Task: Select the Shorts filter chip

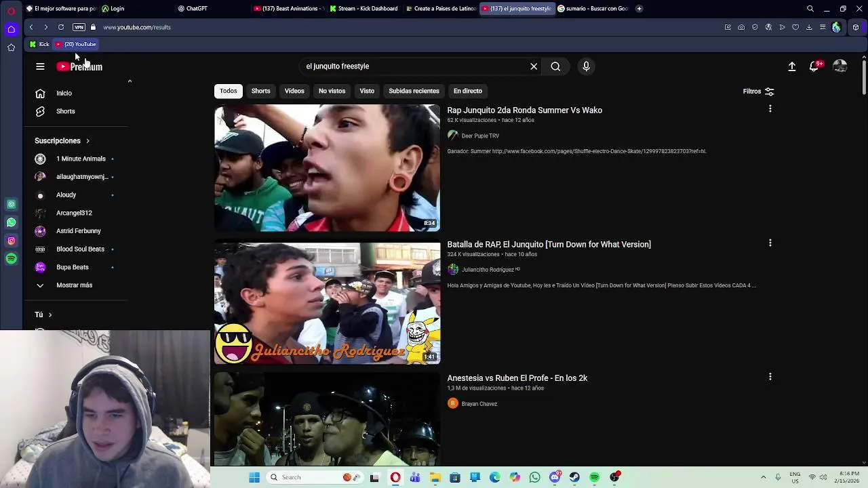Action: (x=260, y=91)
